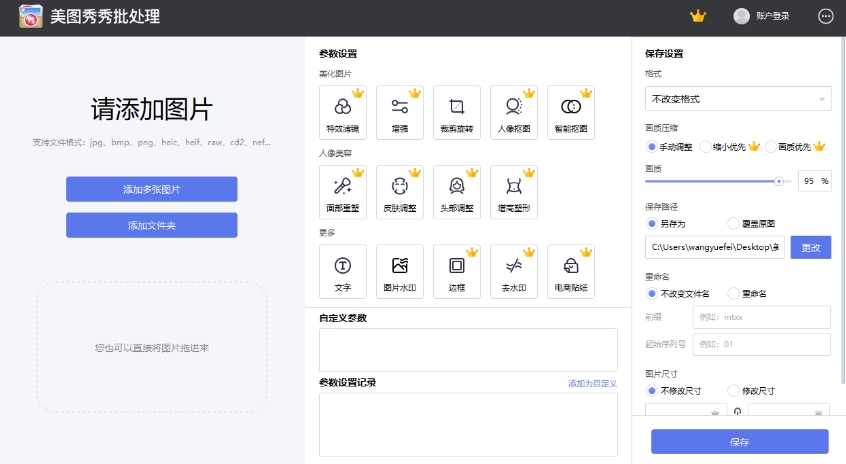Click the drag-and-drop image area
The image size is (846, 464).
pos(152,347)
